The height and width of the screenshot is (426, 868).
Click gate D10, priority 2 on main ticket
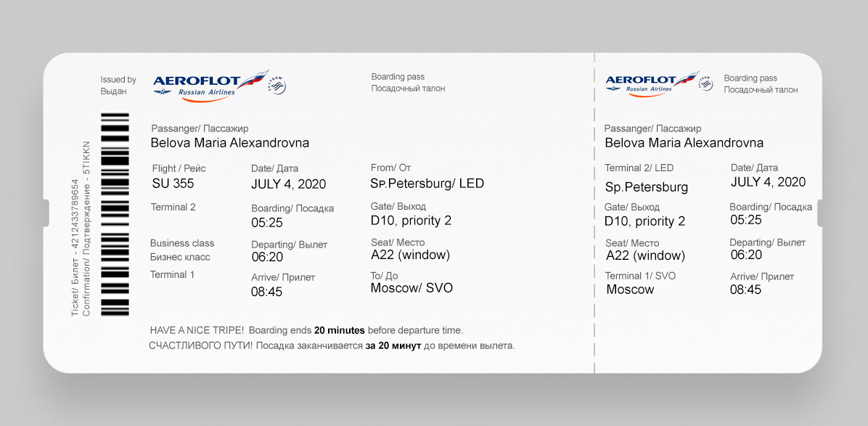(411, 221)
